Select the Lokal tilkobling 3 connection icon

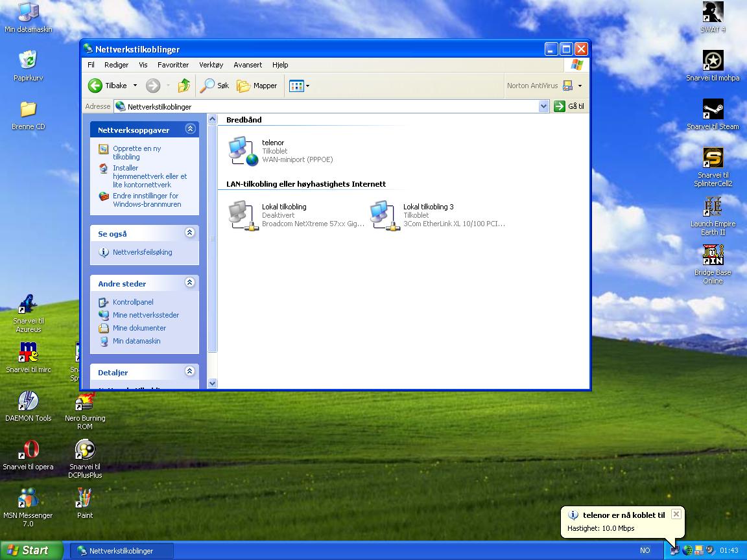click(385, 215)
